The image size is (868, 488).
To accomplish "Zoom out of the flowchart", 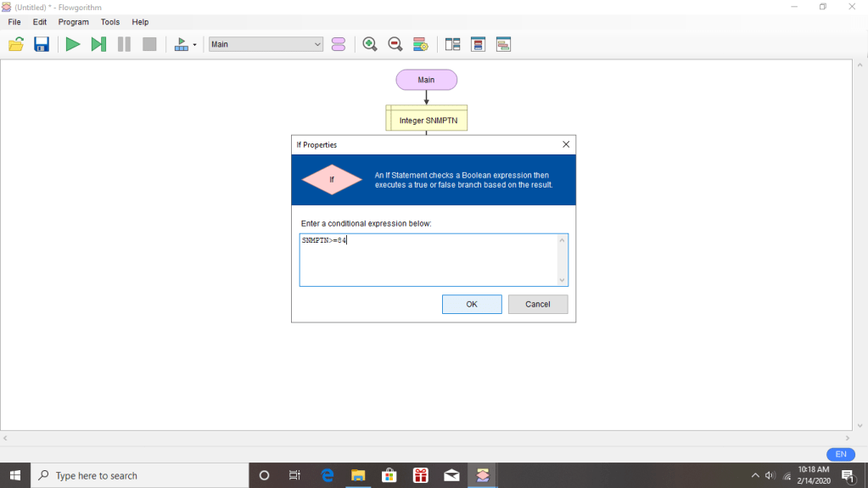I will 395,44.
